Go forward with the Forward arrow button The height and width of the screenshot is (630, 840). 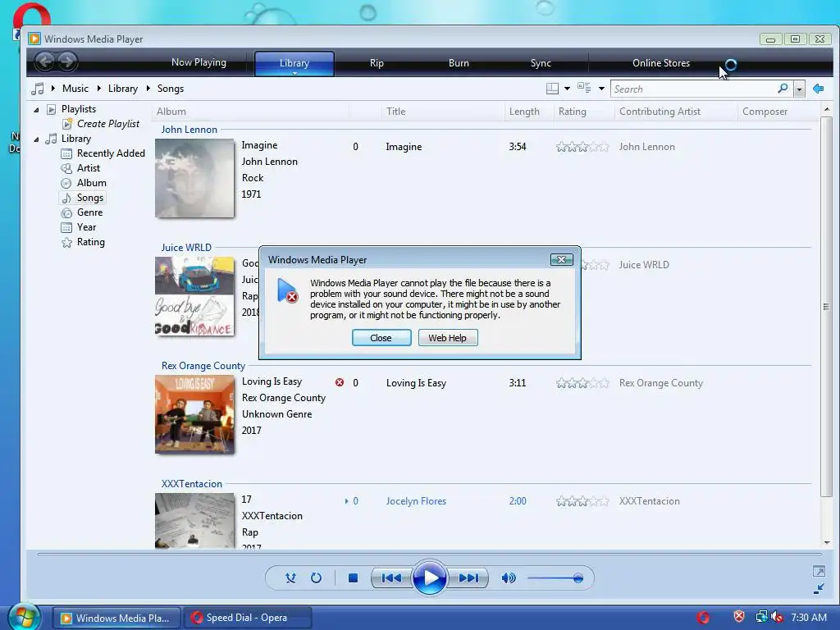coord(67,62)
